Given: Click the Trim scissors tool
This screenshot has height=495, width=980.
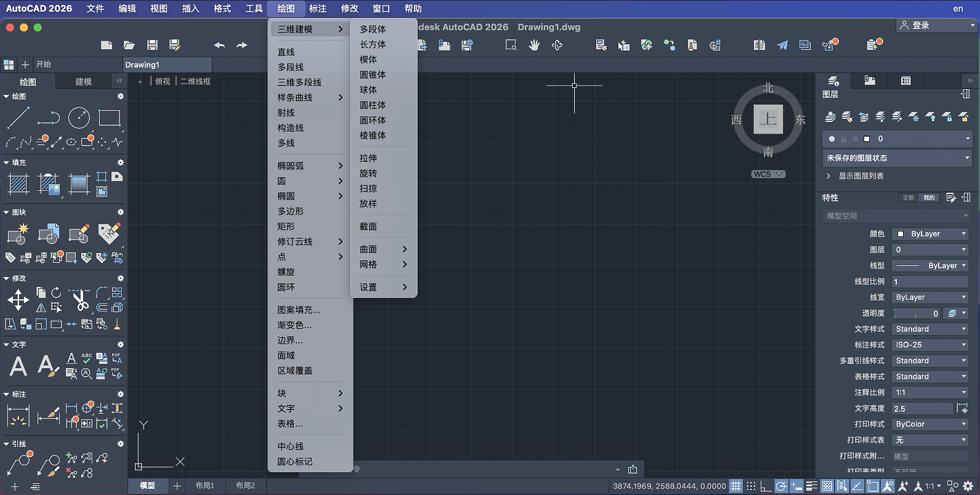Looking at the screenshot, I should [79, 300].
